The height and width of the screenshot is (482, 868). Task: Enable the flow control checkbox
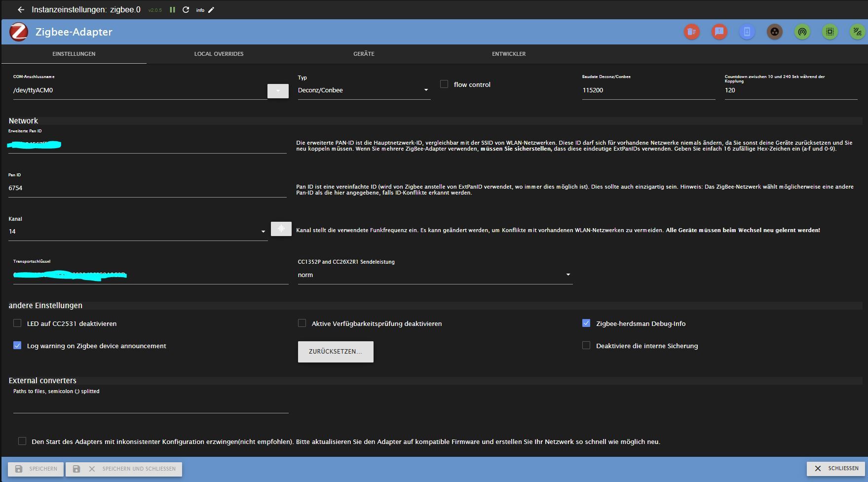pyautogui.click(x=444, y=84)
